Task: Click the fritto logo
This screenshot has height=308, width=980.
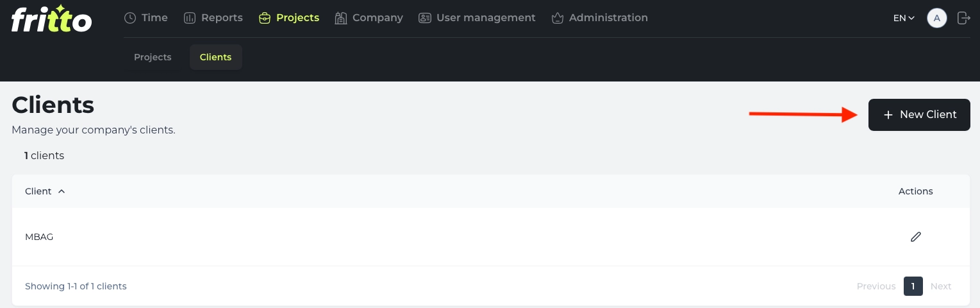Action: tap(51, 18)
